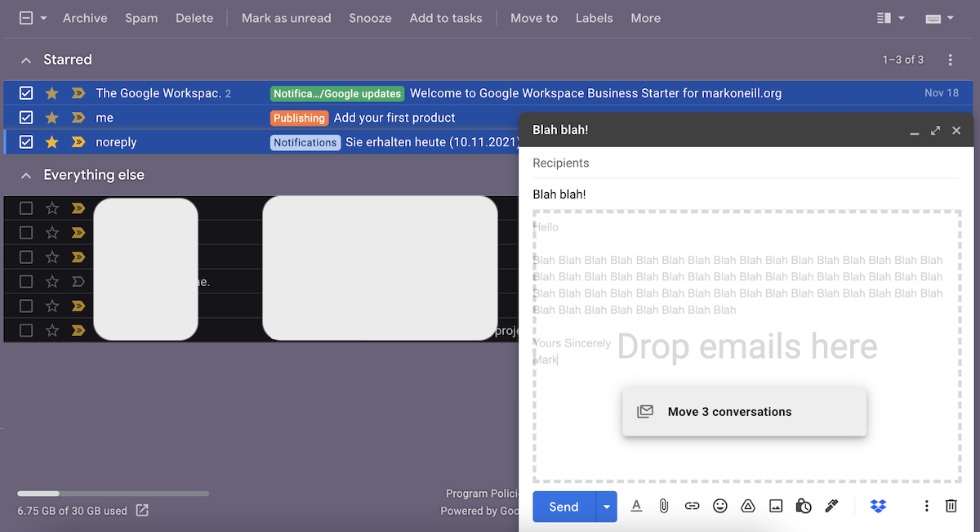The image size is (980, 532).
Task: Click the Recipients field
Action: coord(745,163)
